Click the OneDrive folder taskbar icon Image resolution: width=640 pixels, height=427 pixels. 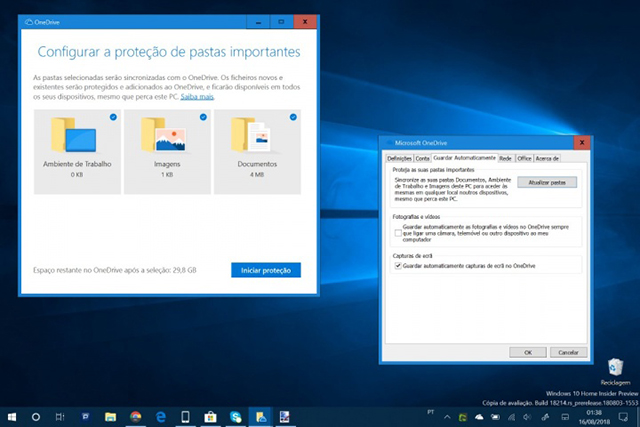point(260,417)
